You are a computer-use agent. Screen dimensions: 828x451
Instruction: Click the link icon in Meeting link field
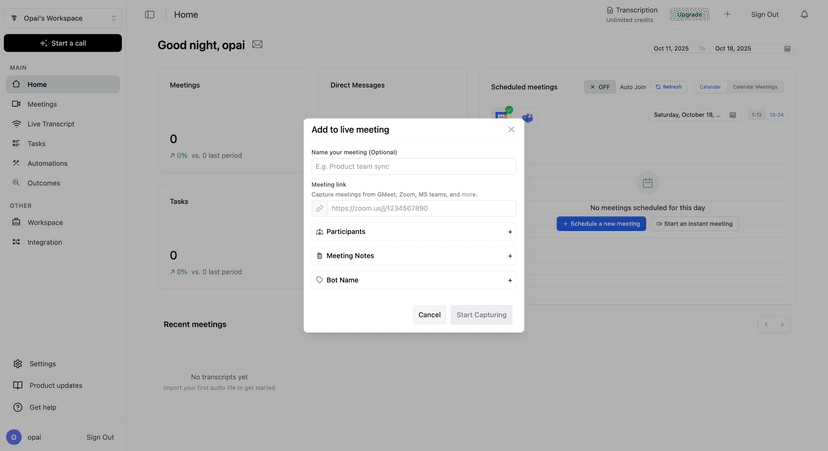pyautogui.click(x=319, y=208)
